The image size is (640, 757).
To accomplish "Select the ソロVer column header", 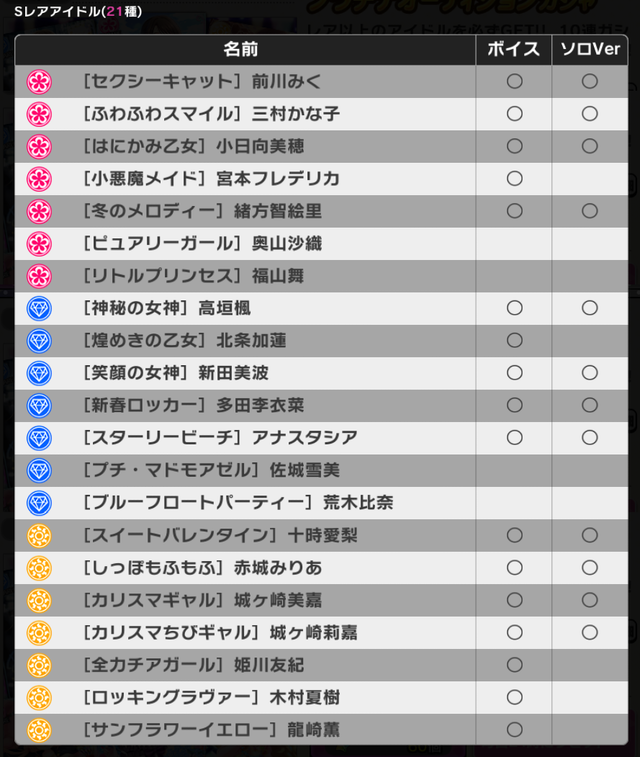I will 590,49.
